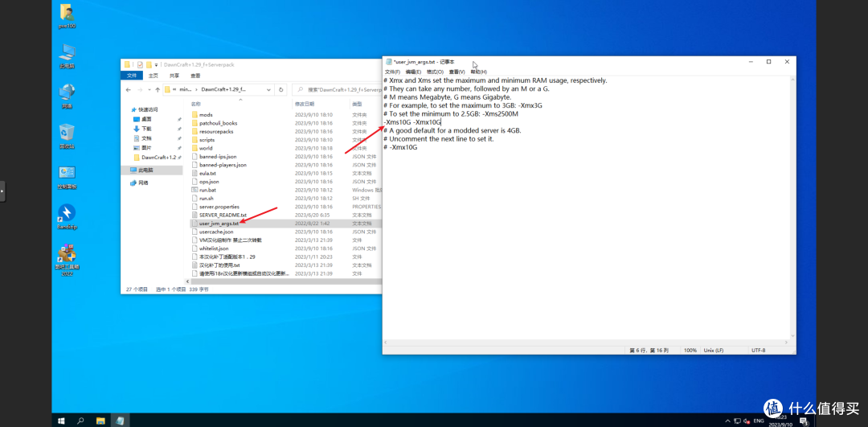This screenshot has height=427, width=868.
Task: Open the 图吧工具箱 2022 desktop icon
Action: tap(67, 261)
